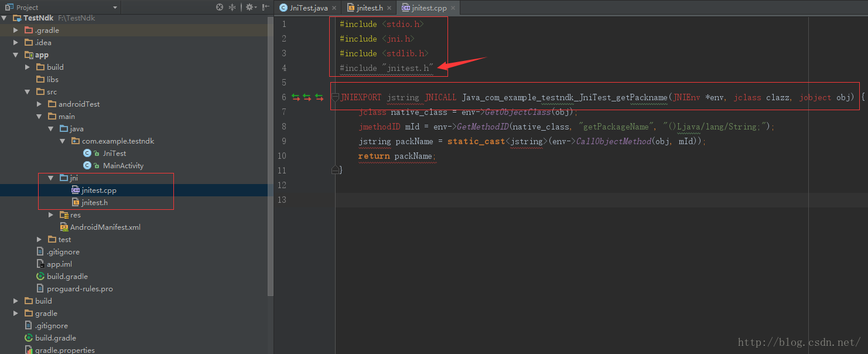Click the first related-declaration gutter arrow on line 6

point(296,97)
